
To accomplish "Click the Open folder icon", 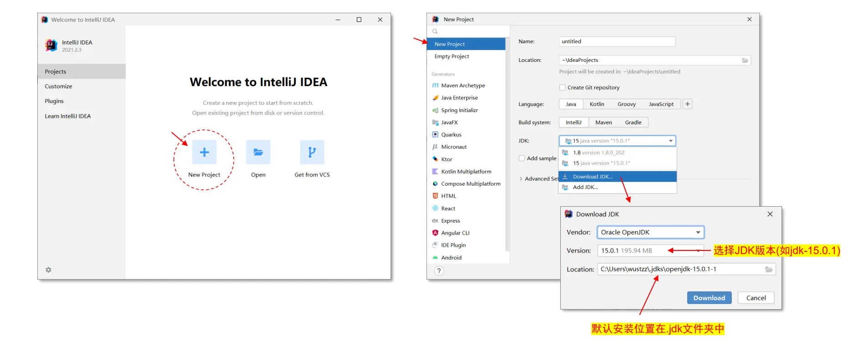I will [258, 152].
